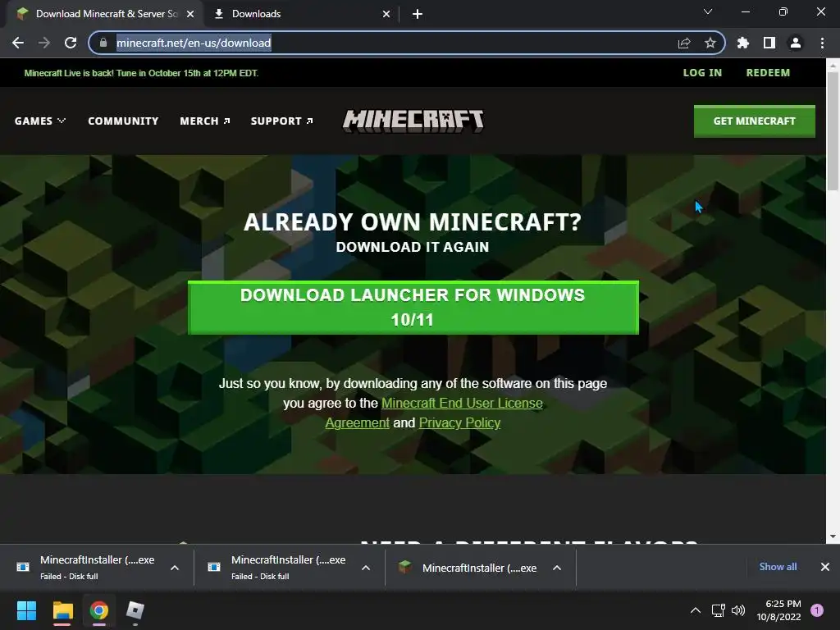Open the Windows Start menu
Viewport: 840px width, 630px height.
[x=27, y=610]
